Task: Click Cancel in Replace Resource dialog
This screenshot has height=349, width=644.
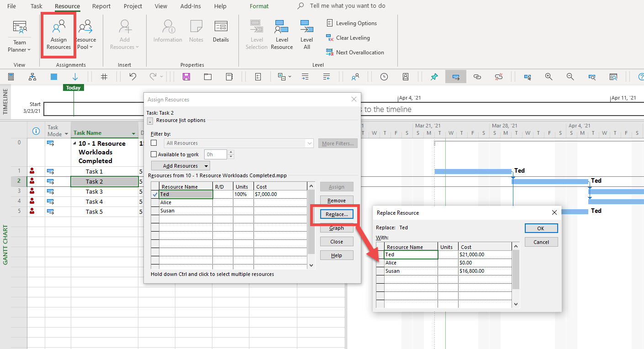Action: (x=541, y=242)
